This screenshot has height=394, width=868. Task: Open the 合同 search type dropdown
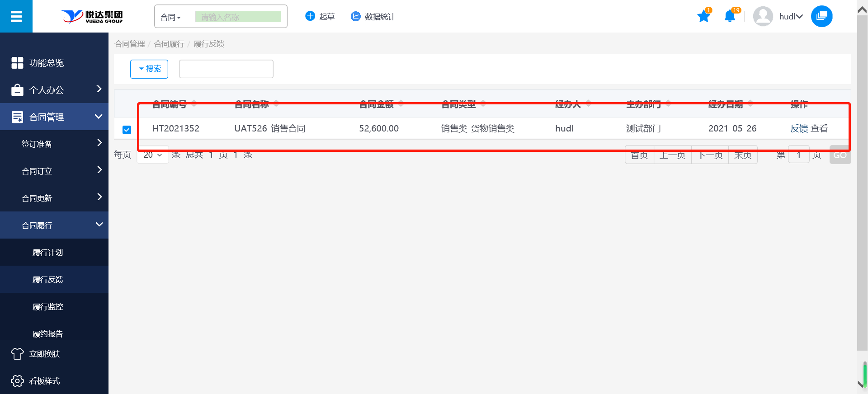point(171,17)
